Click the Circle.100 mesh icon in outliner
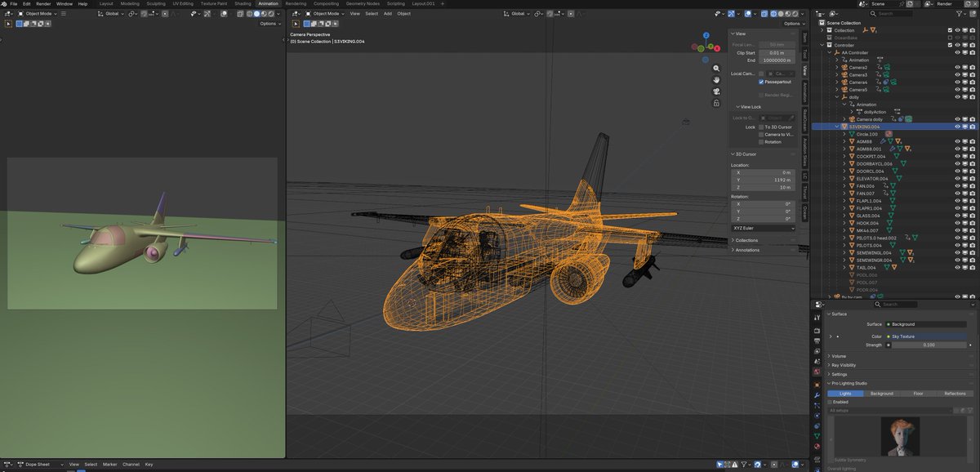Screen dimensions: 980x472 tap(852, 134)
